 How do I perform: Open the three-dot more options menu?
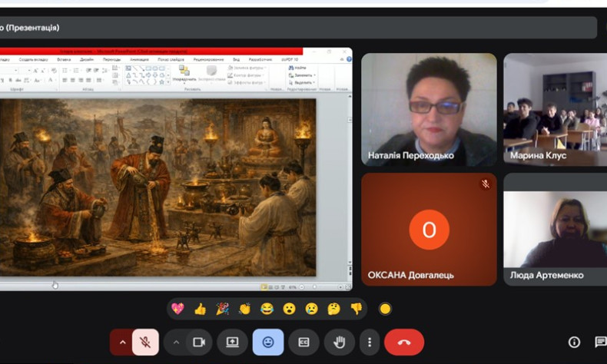point(370,342)
